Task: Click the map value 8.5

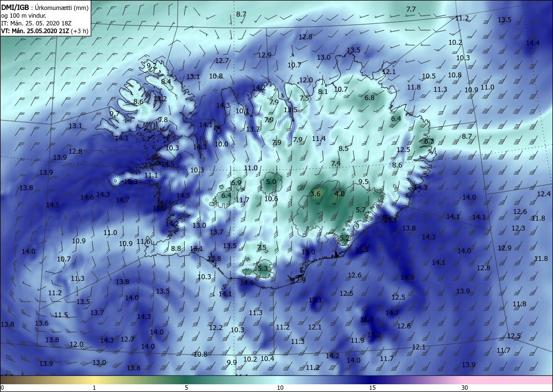Action: coord(343,148)
